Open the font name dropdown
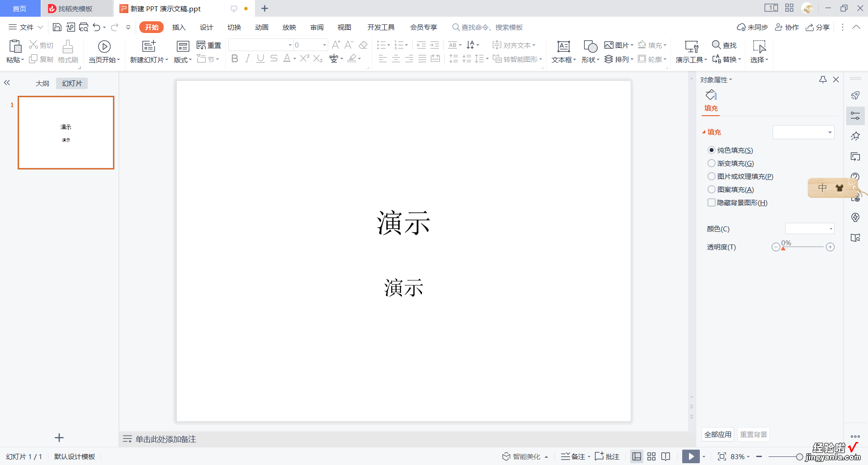Viewport: 868px width, 465px height. 290,45
